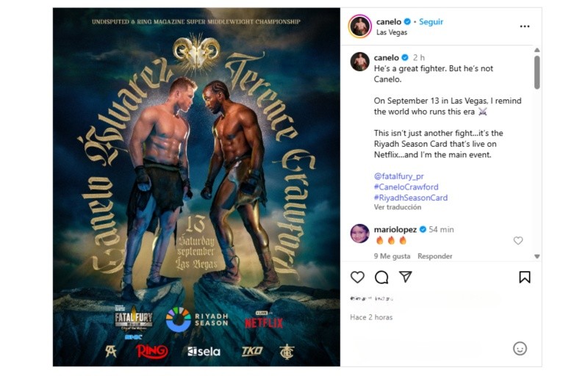Like the post with the heart icon

point(357,277)
